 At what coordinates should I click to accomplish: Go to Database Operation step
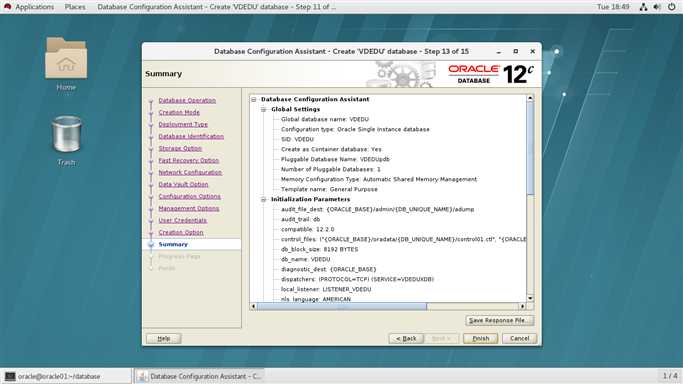coord(187,100)
